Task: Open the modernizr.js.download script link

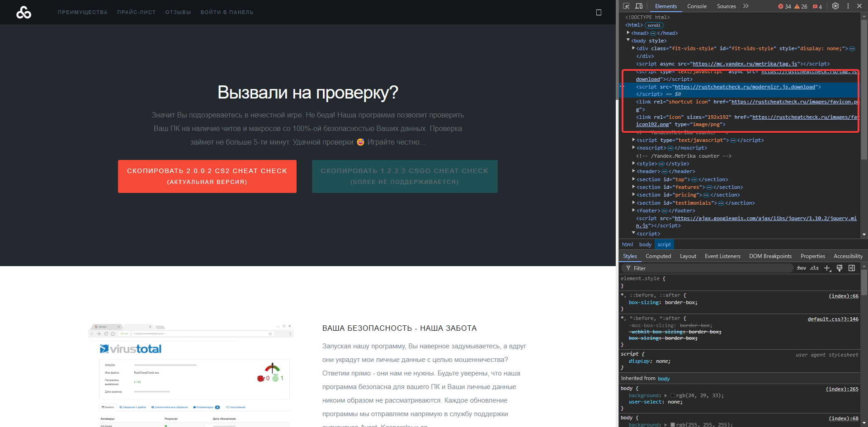Action: [745, 87]
